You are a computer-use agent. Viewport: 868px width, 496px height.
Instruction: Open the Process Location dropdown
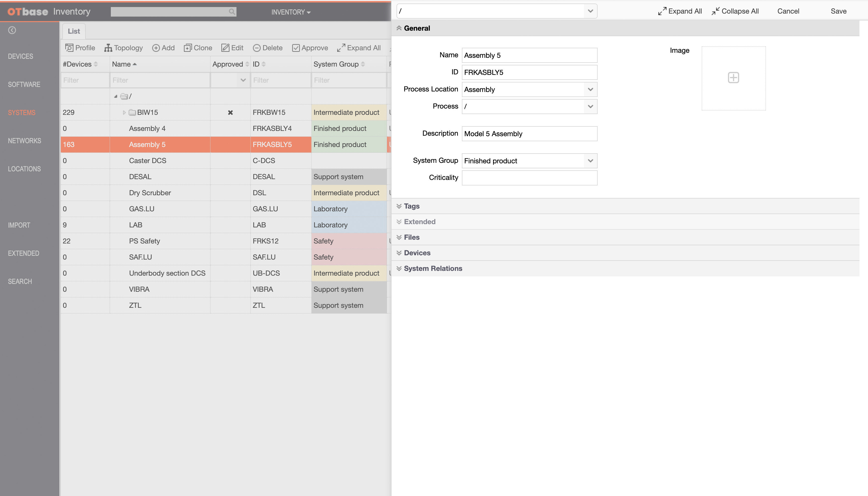pyautogui.click(x=590, y=90)
